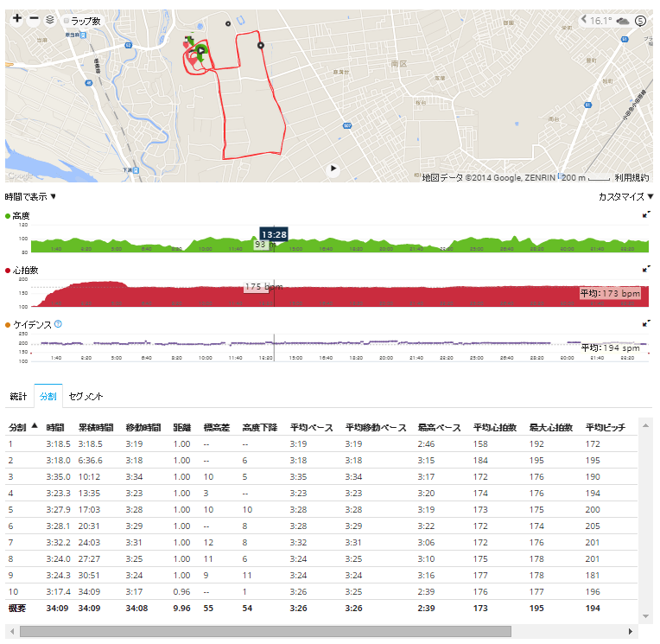Sort table by 分割 column header
Image resolution: width=660 pixels, height=644 pixels.
click(21, 427)
